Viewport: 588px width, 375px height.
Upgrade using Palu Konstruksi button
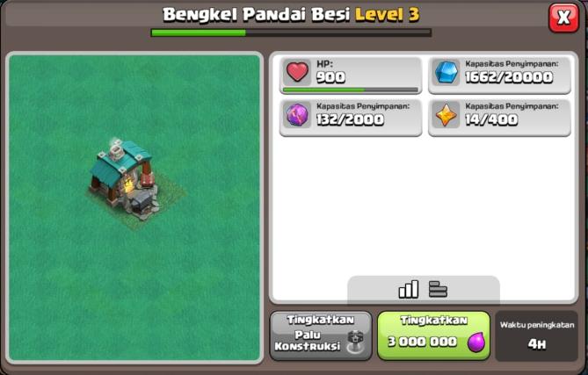tap(321, 335)
